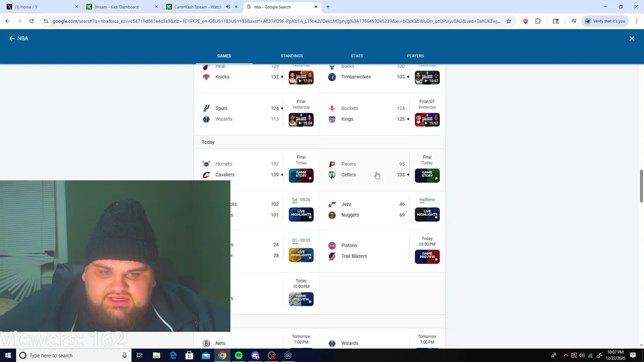
Task: Click the Rockets team logo
Action: 332,108
